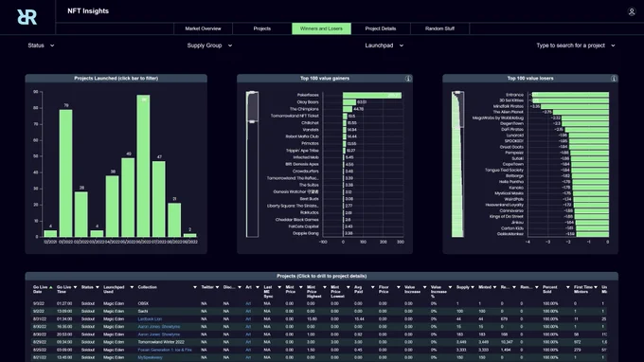The width and height of the screenshot is (644, 362).
Task: Click the Okay Bears bar in gainers chart
Action: tap(349, 102)
